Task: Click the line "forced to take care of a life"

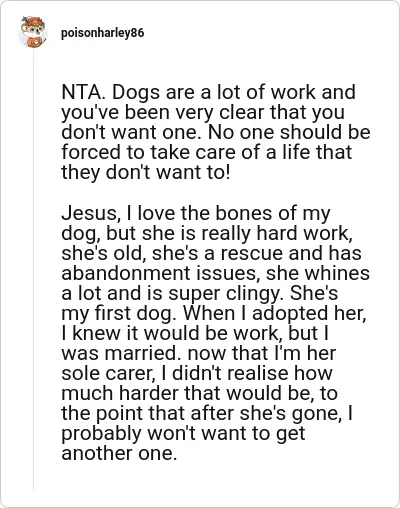Action: click(x=207, y=152)
